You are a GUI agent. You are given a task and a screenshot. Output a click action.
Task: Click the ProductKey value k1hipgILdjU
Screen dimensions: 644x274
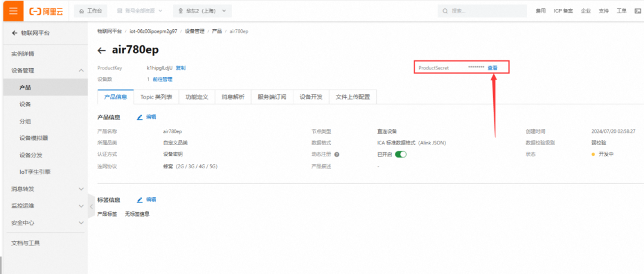[x=160, y=68]
